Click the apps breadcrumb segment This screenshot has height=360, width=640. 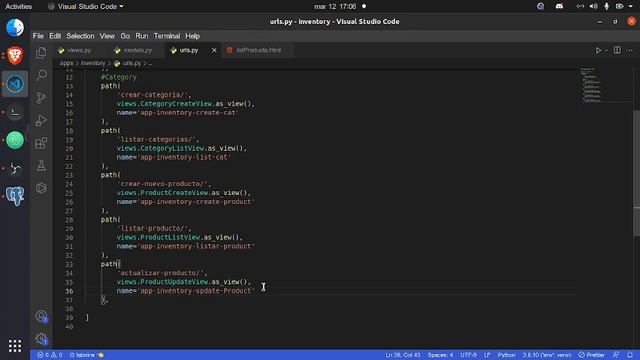click(x=66, y=63)
